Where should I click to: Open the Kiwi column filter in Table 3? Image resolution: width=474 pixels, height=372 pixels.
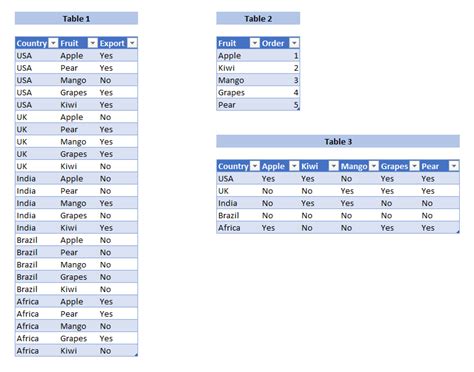pos(334,166)
